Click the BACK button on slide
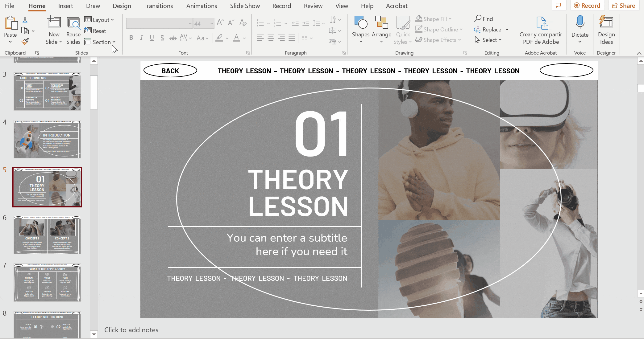The image size is (644, 339). (169, 71)
